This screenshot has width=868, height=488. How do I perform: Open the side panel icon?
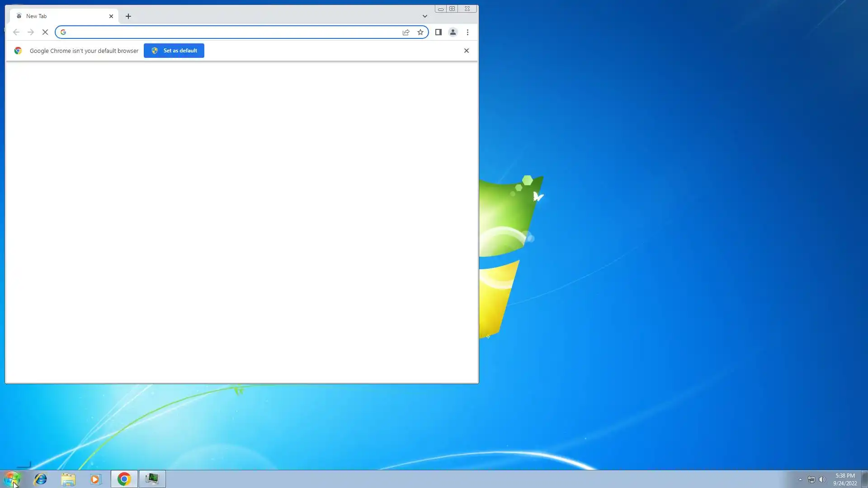point(438,32)
